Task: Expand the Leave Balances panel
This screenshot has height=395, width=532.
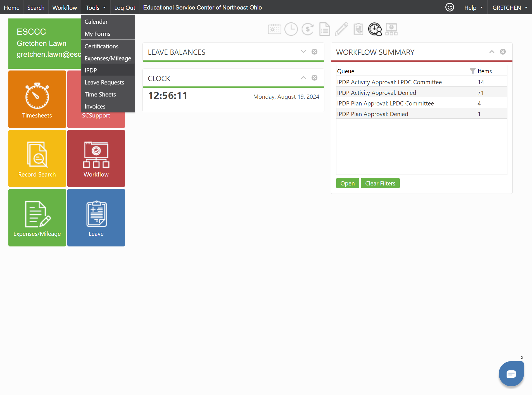Action: pos(303,52)
